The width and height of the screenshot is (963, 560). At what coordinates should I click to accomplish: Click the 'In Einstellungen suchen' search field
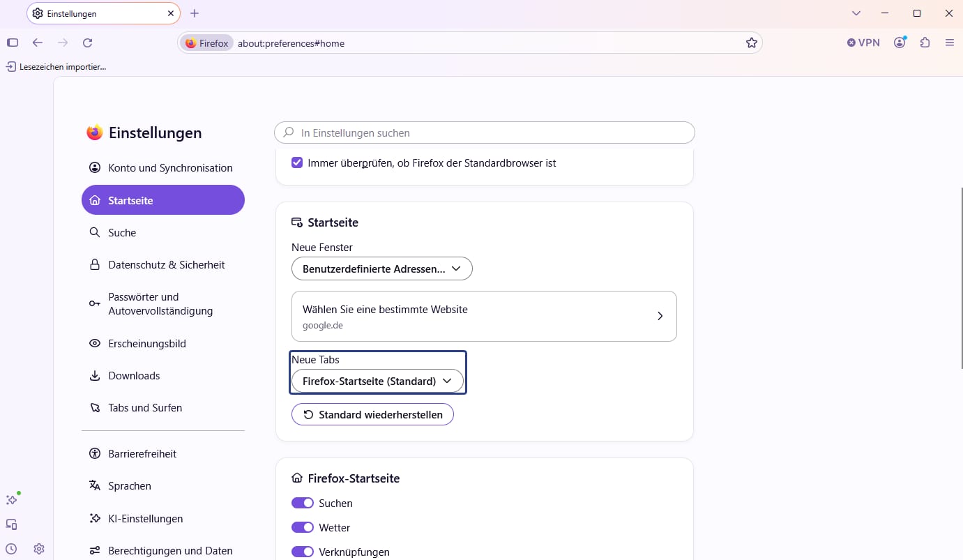(x=485, y=133)
